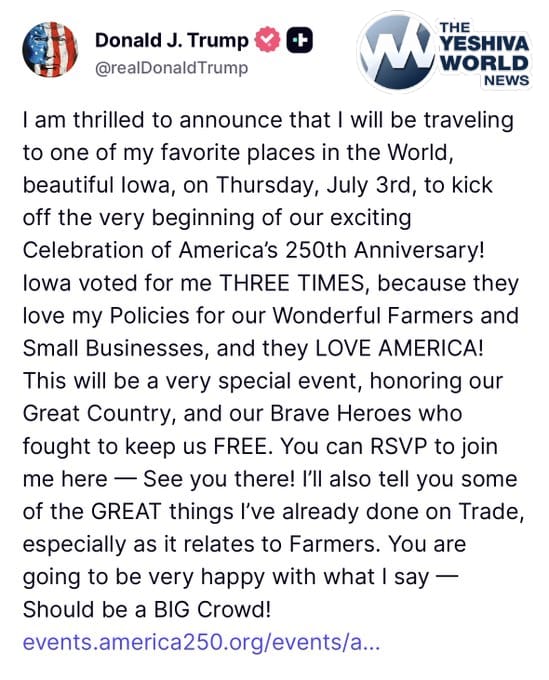549x680 pixels.
Task: Select the 'YESHIVA WORLD' logo text
Action: (x=484, y=53)
